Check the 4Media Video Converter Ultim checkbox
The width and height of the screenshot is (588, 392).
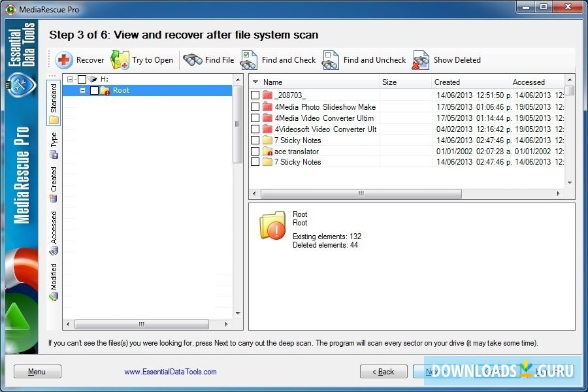[x=255, y=118]
